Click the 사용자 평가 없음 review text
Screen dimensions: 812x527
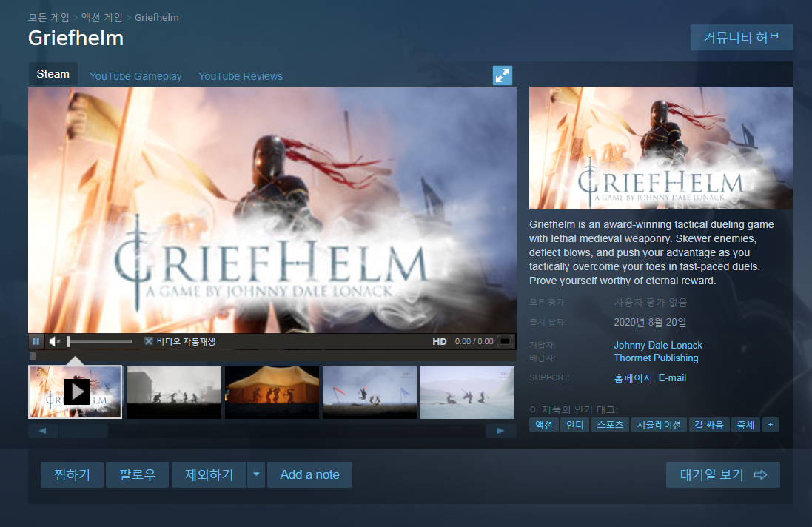tap(651, 302)
